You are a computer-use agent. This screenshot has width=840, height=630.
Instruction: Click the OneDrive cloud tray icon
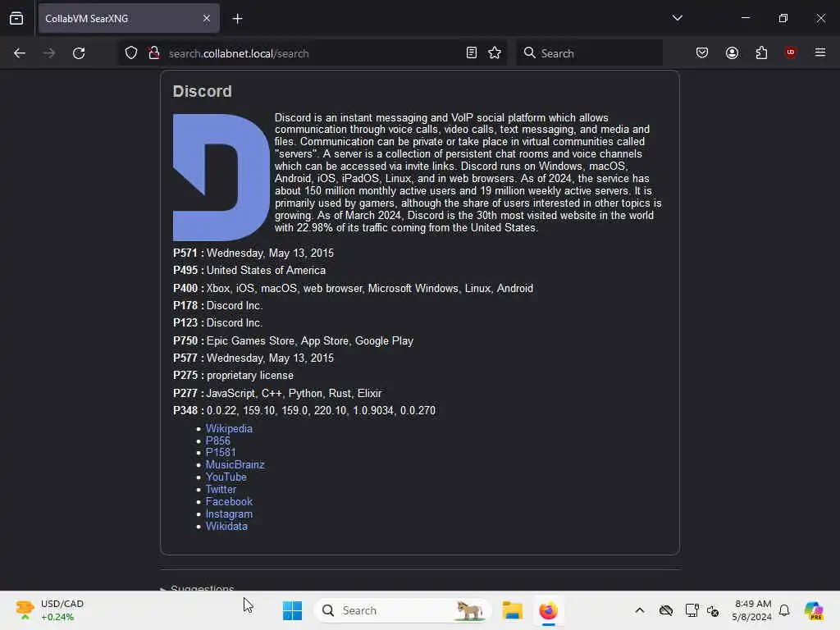(666, 610)
